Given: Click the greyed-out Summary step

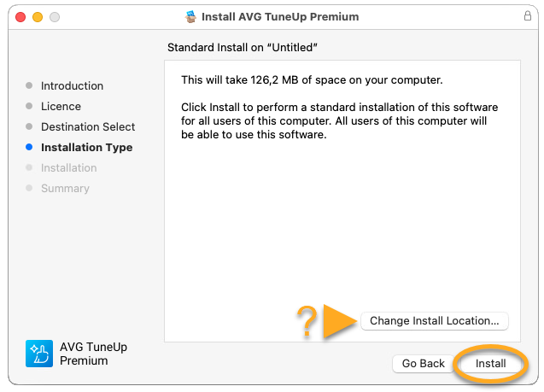Looking at the screenshot, I should point(65,189).
